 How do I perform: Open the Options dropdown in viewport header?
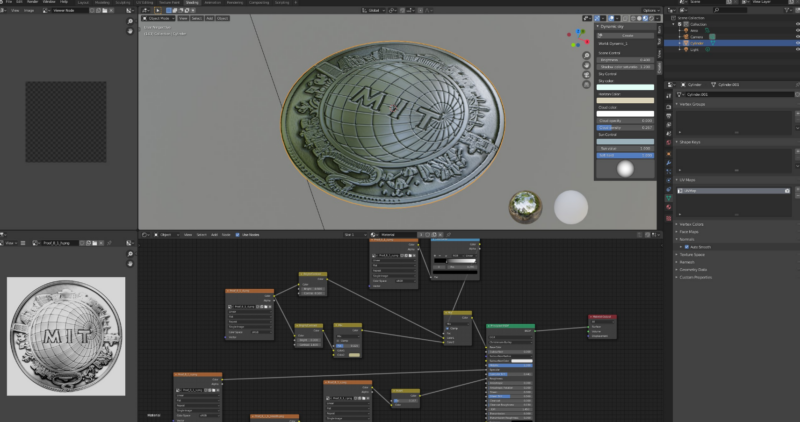pos(651,10)
